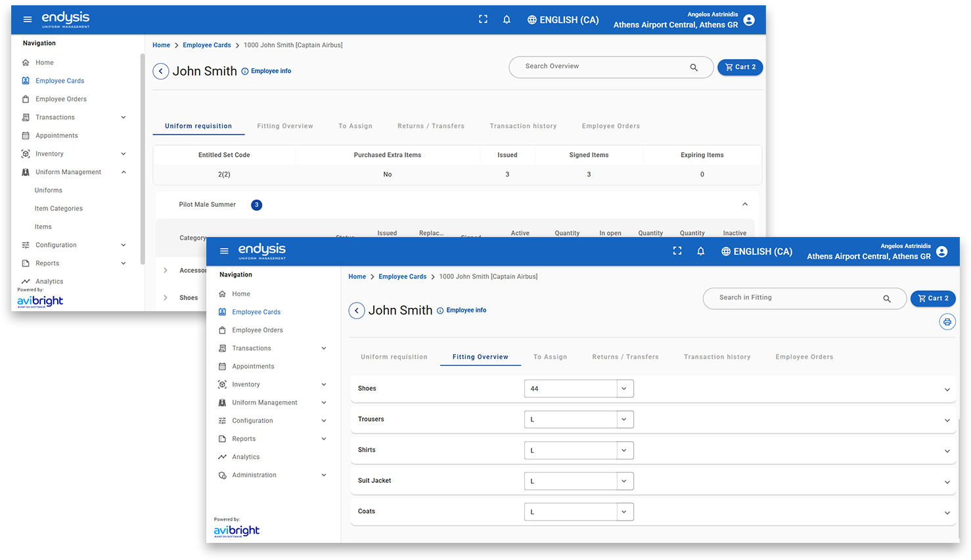Viewport: 971px width, 560px height.
Task: Open the Uniforms submenu item
Action: (x=49, y=190)
